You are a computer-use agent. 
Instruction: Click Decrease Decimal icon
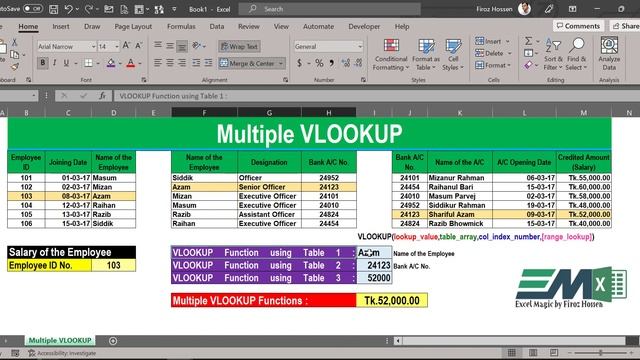pos(358,63)
